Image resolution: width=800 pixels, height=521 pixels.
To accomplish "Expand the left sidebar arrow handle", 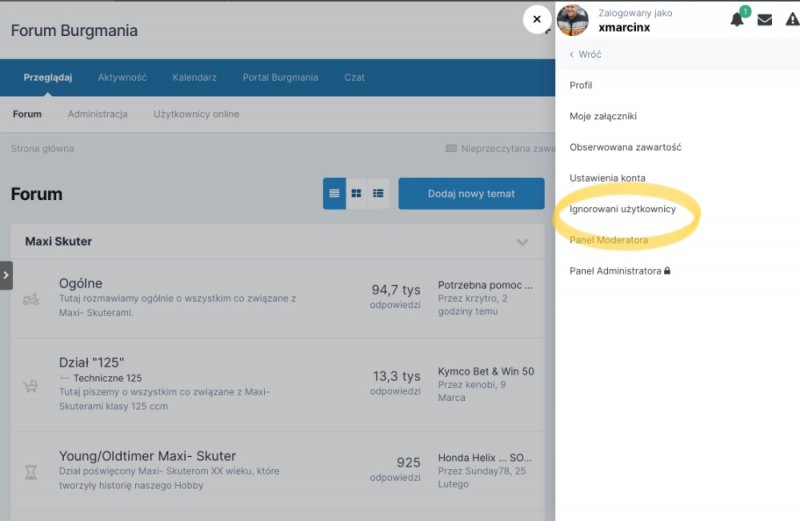I will click(x=6, y=275).
